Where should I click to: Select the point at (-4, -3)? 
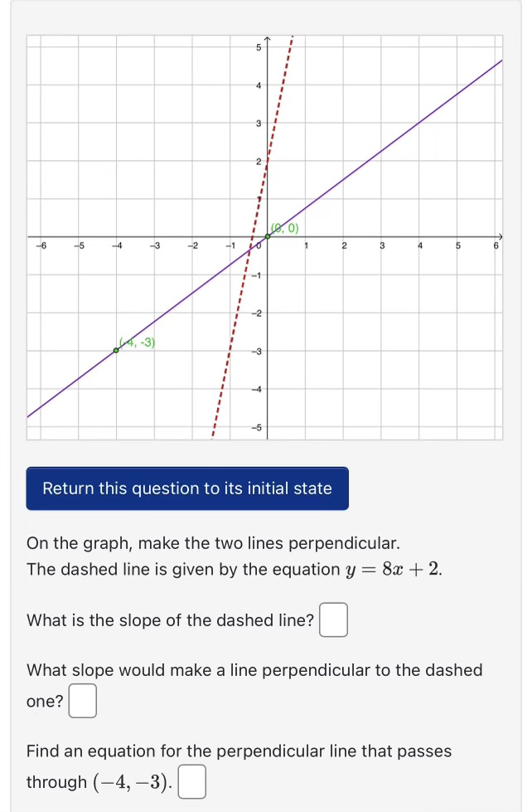coord(116,350)
